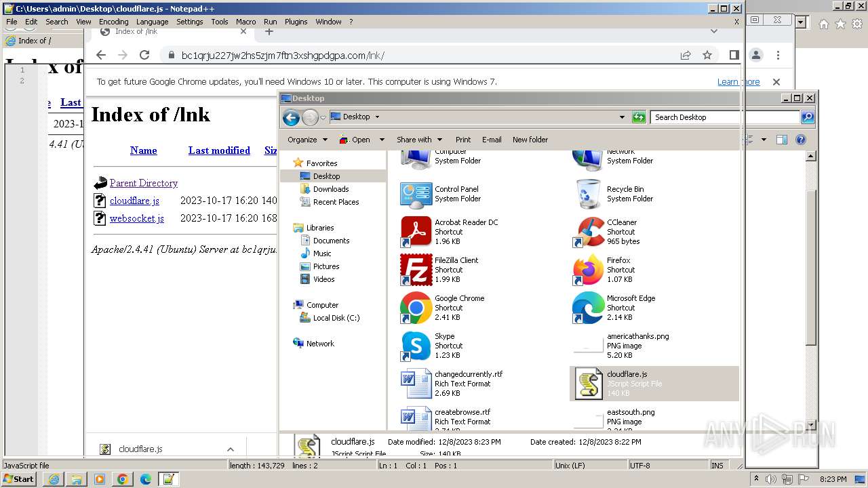Click the Search Desktop input field
This screenshot has width=868, height=488.
click(725, 117)
